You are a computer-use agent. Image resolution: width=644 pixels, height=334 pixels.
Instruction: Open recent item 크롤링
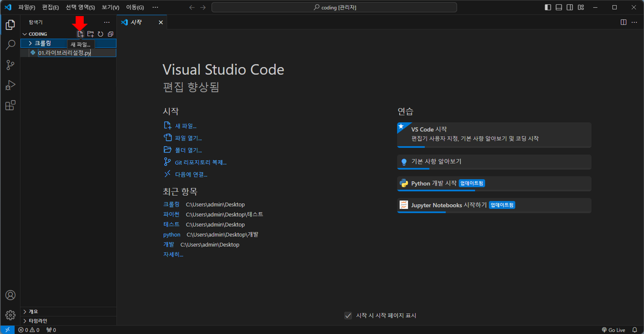pyautogui.click(x=171, y=205)
